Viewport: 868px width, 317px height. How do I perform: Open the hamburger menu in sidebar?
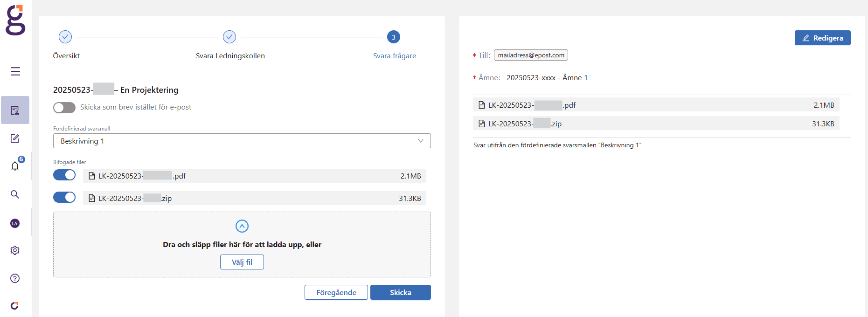[x=15, y=71]
